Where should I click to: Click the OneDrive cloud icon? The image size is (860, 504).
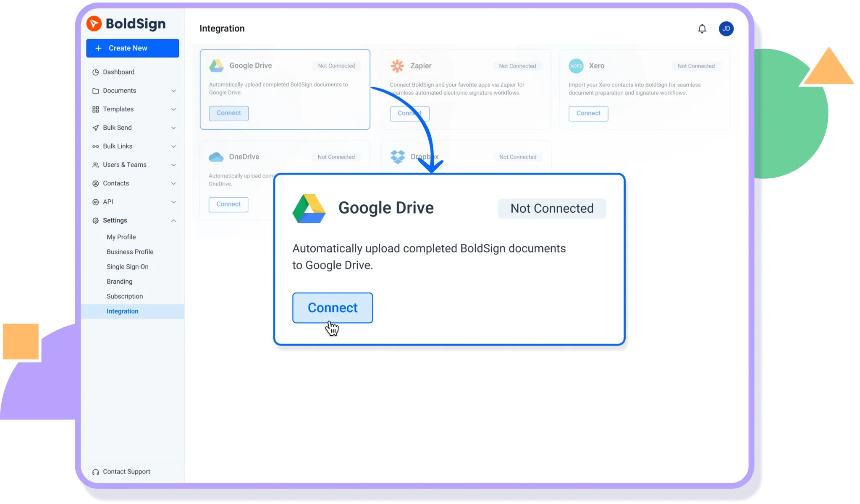click(216, 157)
